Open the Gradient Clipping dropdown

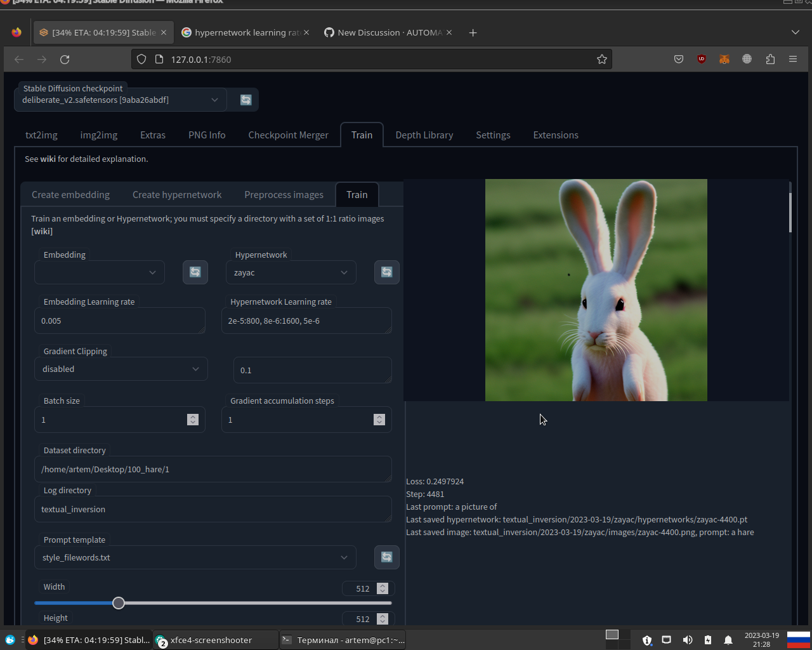121,369
